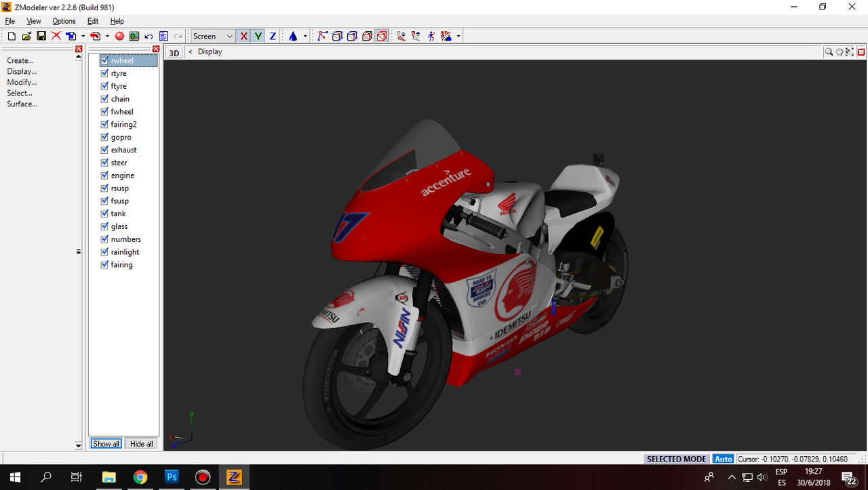The height and width of the screenshot is (490, 868).
Task: Open the 3D viewport type selector
Action: pyautogui.click(x=174, y=52)
